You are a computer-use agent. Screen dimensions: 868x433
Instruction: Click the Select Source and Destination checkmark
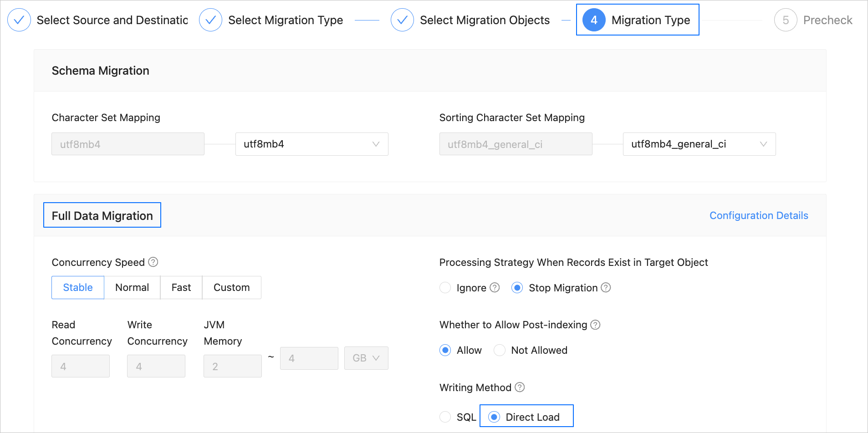point(19,20)
